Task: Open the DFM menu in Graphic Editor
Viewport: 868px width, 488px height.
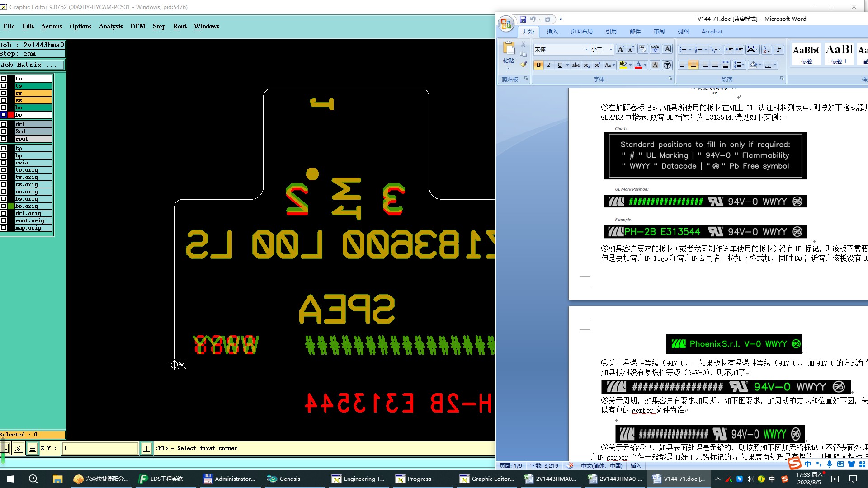Action: (x=138, y=26)
